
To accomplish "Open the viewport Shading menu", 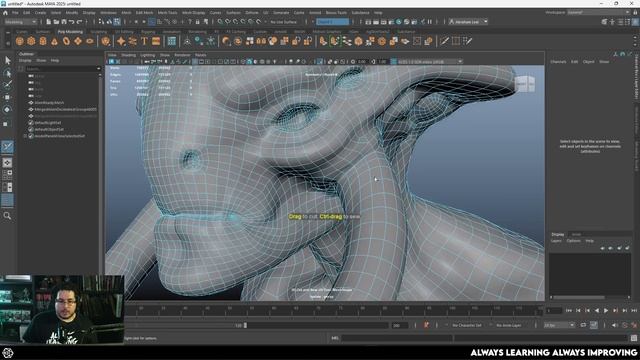I will [128, 55].
